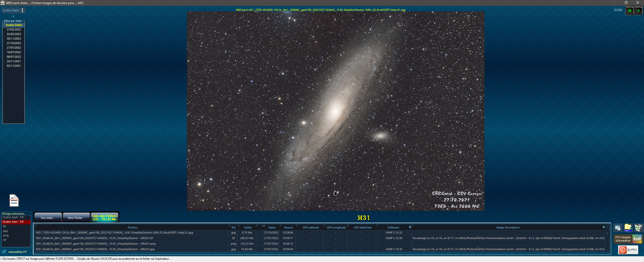Sort by the Image Description column header

(508, 227)
